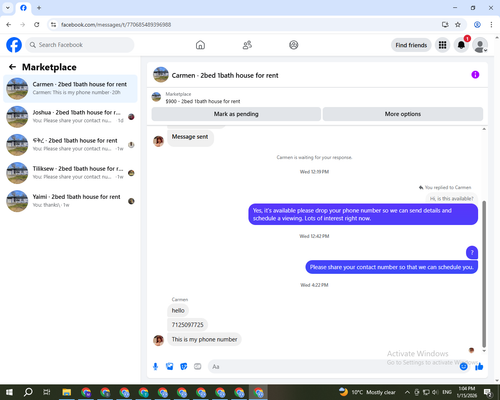Click the 7125097725 phone number message
Viewport: 500px width, 400px height.
[187, 325]
